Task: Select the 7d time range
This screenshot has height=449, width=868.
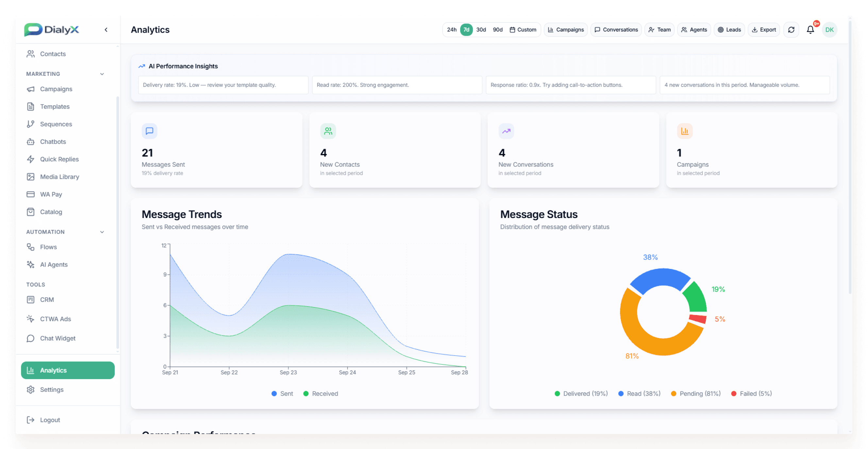Action: (466, 30)
